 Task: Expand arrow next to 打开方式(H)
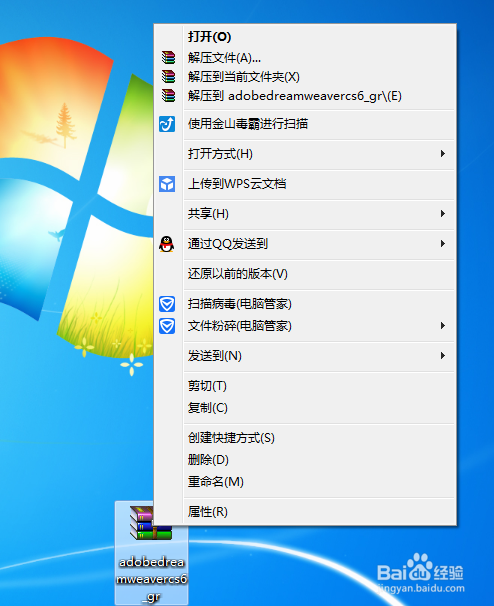click(x=443, y=154)
